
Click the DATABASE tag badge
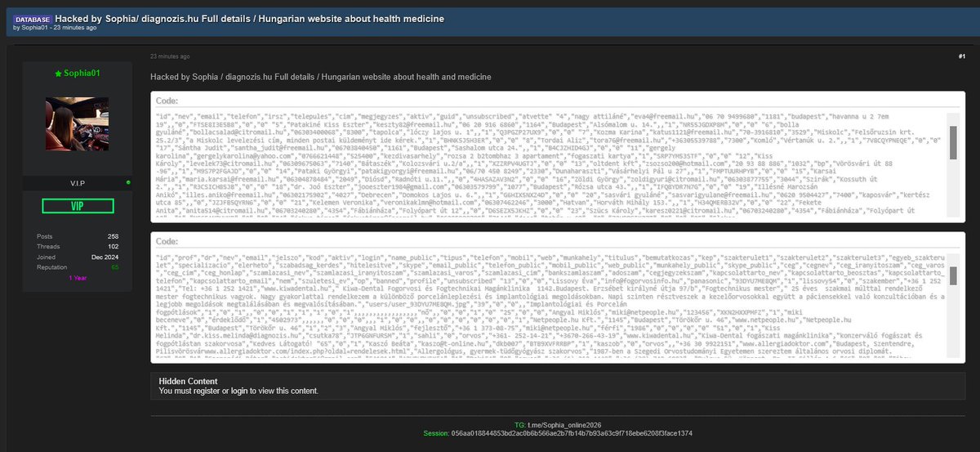[x=33, y=18]
